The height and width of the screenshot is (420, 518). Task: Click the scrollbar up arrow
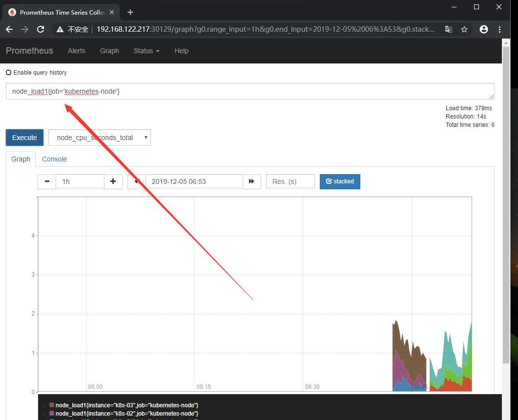pos(506,42)
